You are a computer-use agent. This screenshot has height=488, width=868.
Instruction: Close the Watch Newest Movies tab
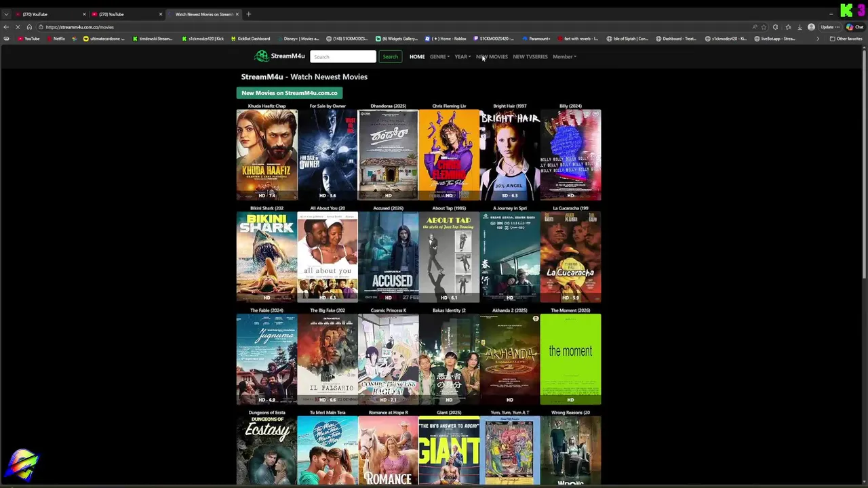click(237, 14)
